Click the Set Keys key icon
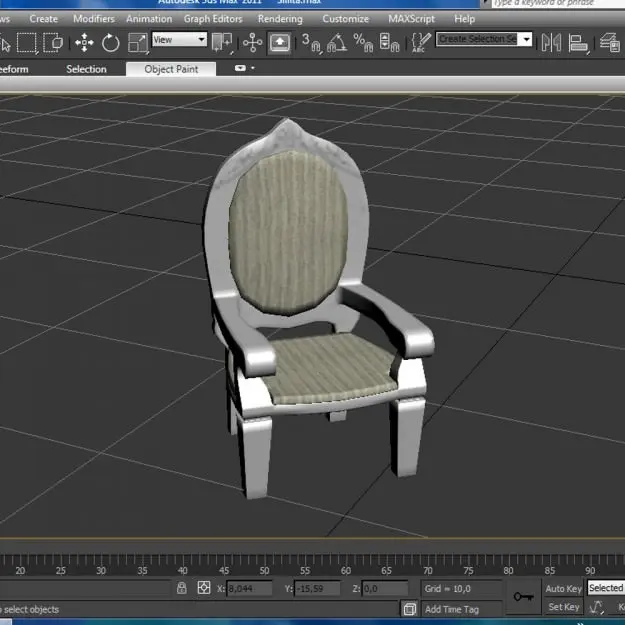The width and height of the screenshot is (625, 625). 523,597
